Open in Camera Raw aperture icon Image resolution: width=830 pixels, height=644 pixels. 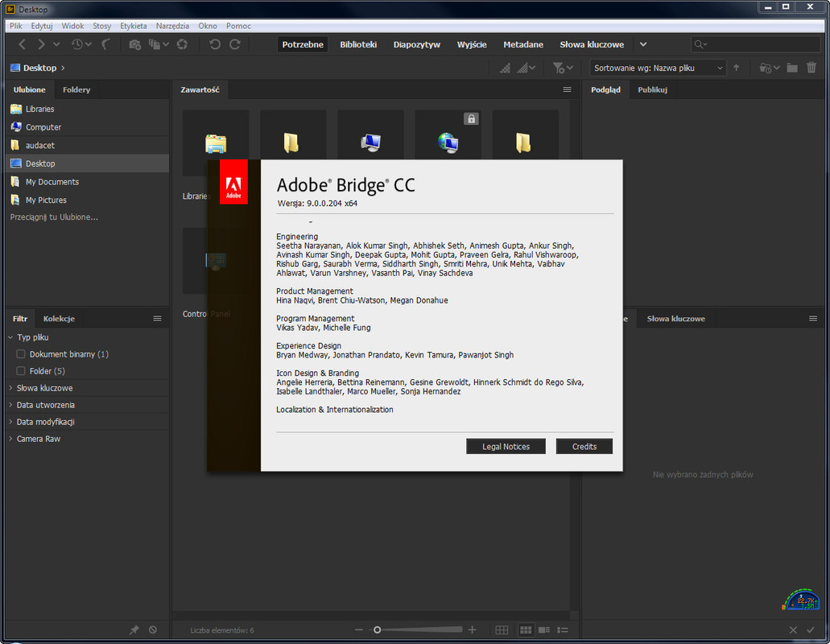tap(182, 44)
